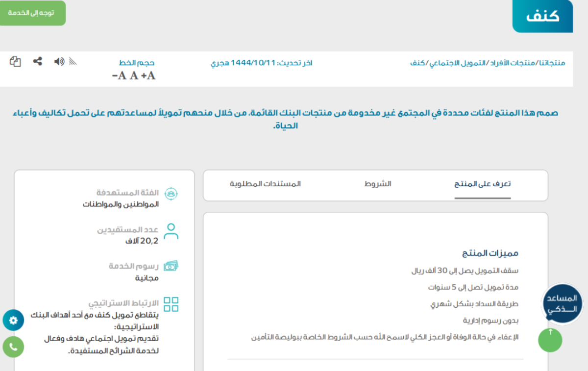Open the المساعد الذكي chat assistant
Image resolution: width=588 pixels, height=371 pixels.
coord(562,303)
